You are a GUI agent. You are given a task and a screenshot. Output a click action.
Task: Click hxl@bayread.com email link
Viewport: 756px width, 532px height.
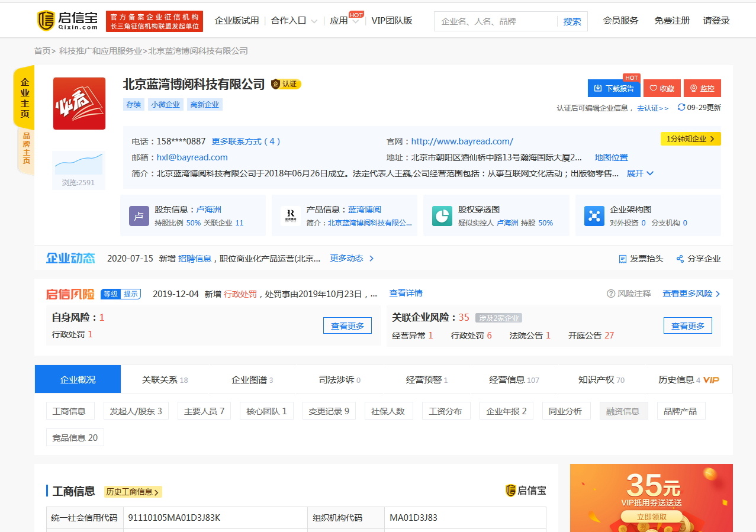coord(192,157)
